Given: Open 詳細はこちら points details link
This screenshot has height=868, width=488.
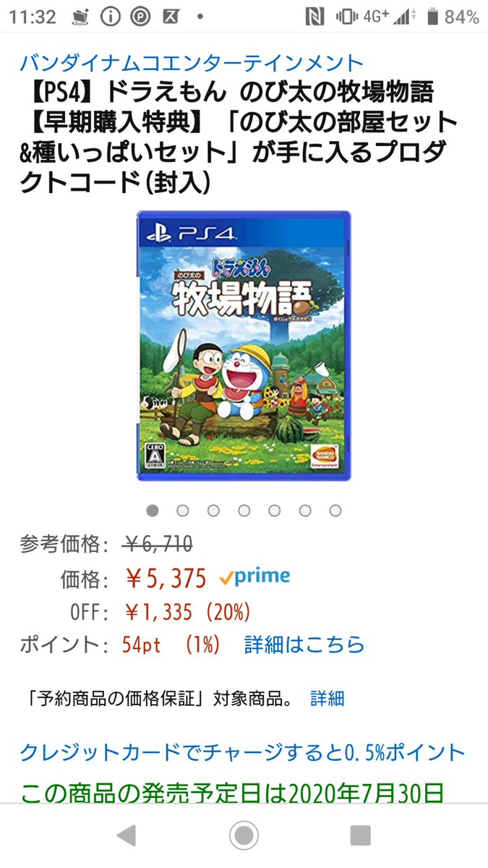Looking at the screenshot, I should (x=304, y=644).
